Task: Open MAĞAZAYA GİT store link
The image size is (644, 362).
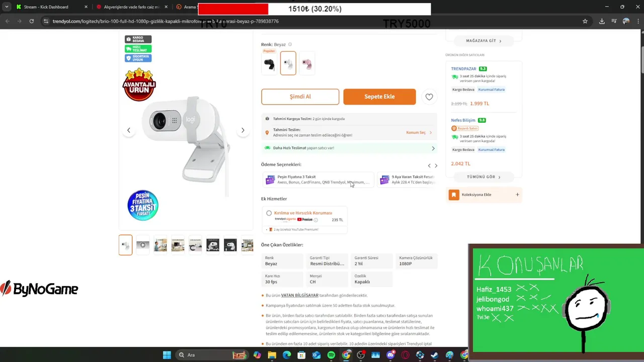Action: point(484,41)
